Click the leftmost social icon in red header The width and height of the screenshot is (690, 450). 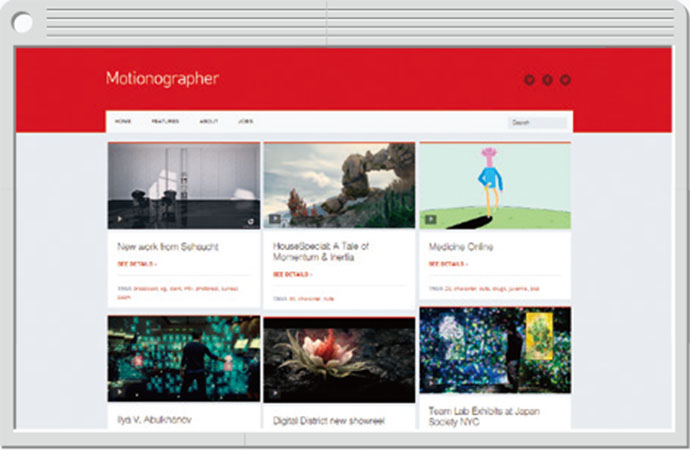(529, 80)
